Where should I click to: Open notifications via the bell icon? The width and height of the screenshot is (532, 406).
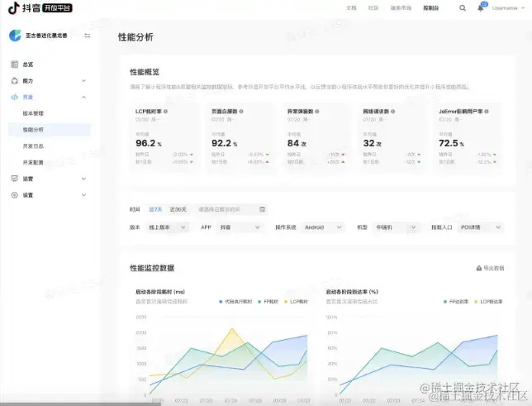481,7
